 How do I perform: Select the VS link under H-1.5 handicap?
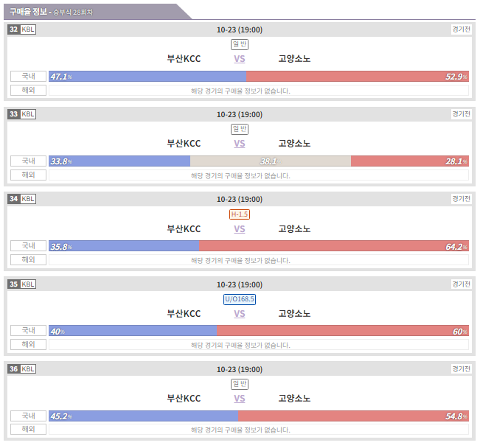pos(240,229)
